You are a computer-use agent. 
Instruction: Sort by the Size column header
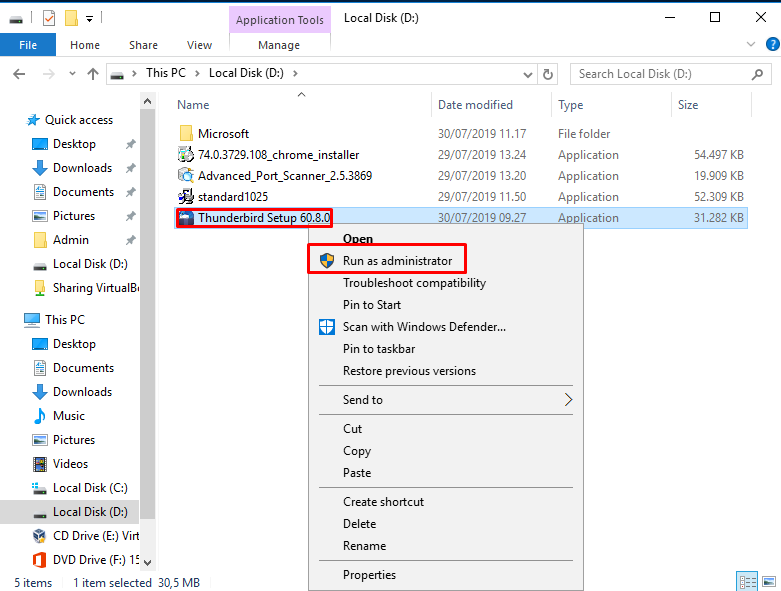point(688,105)
